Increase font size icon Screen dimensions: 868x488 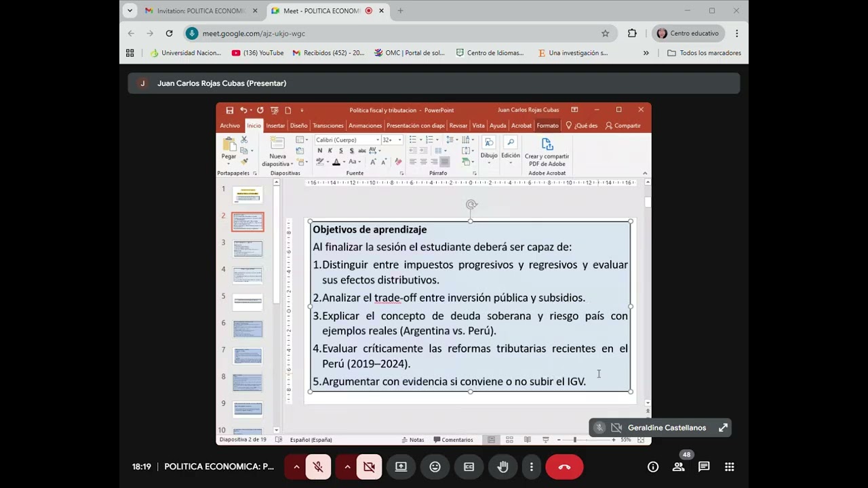[372, 162]
